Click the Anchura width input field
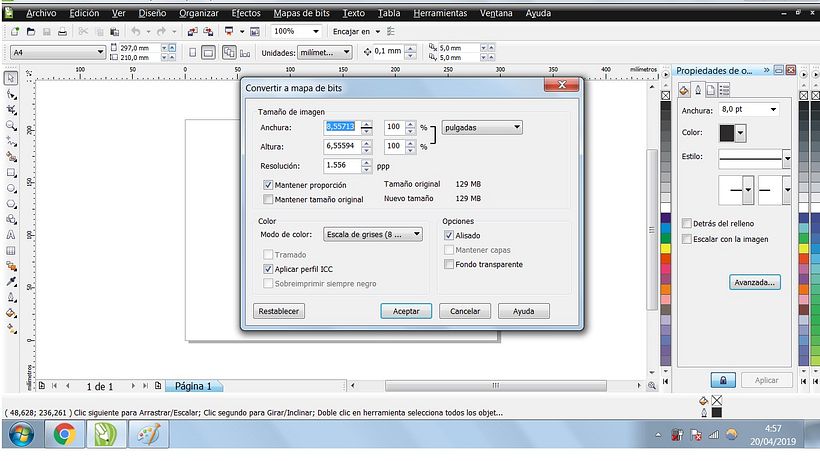The height and width of the screenshot is (461, 820). click(342, 126)
